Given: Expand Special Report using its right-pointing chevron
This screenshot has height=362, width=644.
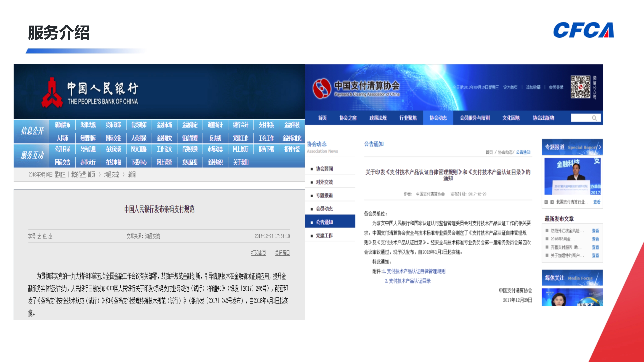Looking at the screenshot, I should coord(600,147).
